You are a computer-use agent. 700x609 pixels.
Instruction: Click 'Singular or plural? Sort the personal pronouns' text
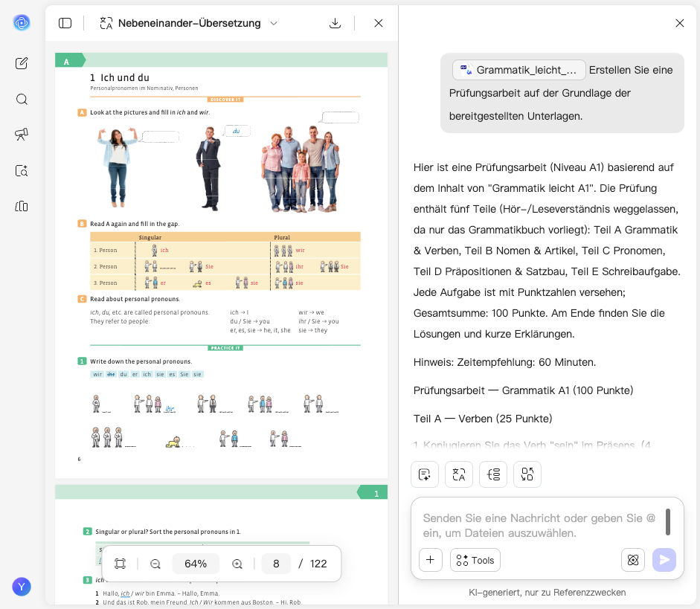(x=168, y=532)
